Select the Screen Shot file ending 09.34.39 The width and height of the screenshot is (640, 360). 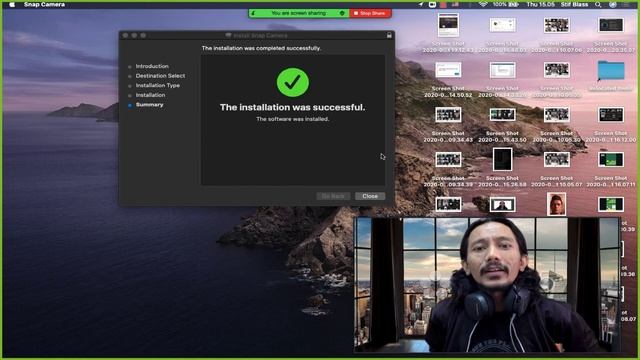coord(448,160)
